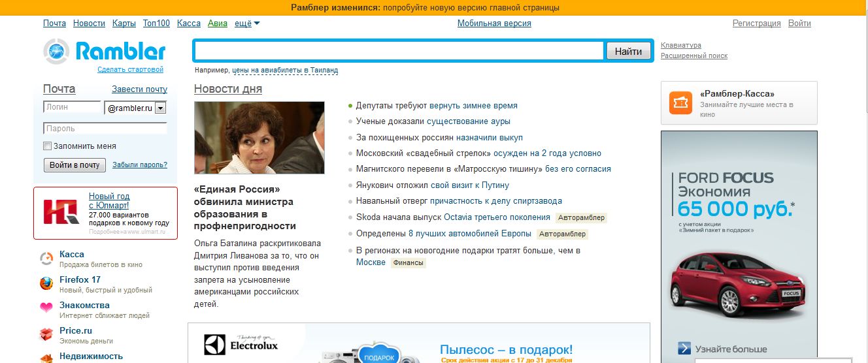Focus the main search input field

point(399,51)
